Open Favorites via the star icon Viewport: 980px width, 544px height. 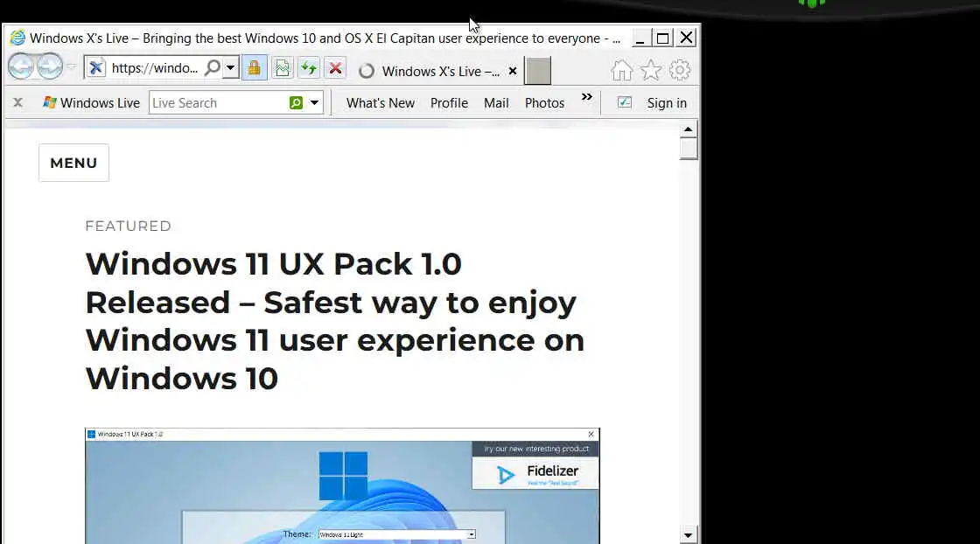[x=651, y=70]
